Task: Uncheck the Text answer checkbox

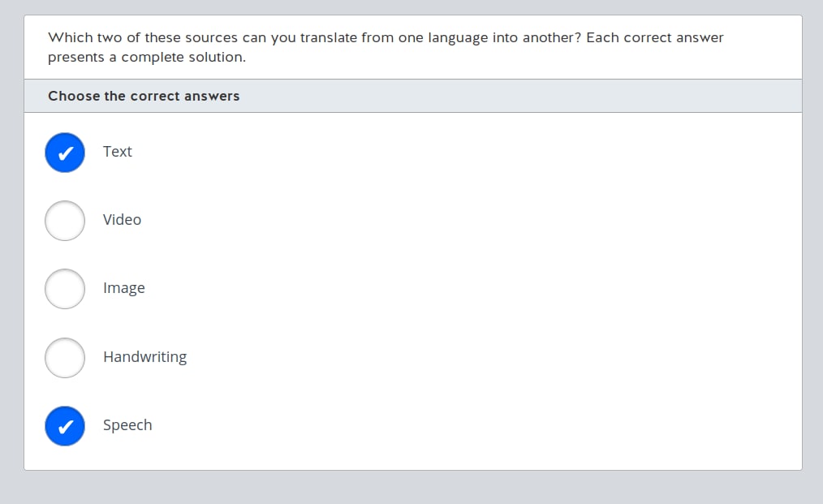Action: [x=65, y=153]
